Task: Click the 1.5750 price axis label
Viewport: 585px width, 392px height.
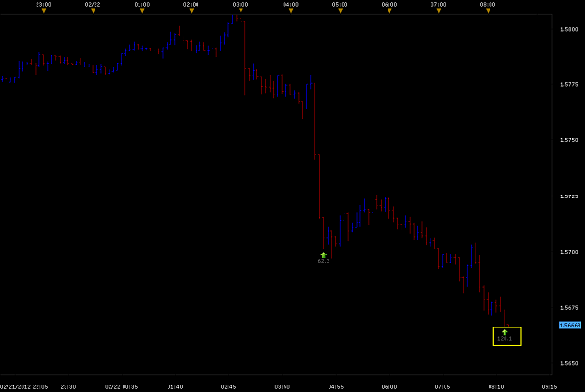Action: point(568,140)
